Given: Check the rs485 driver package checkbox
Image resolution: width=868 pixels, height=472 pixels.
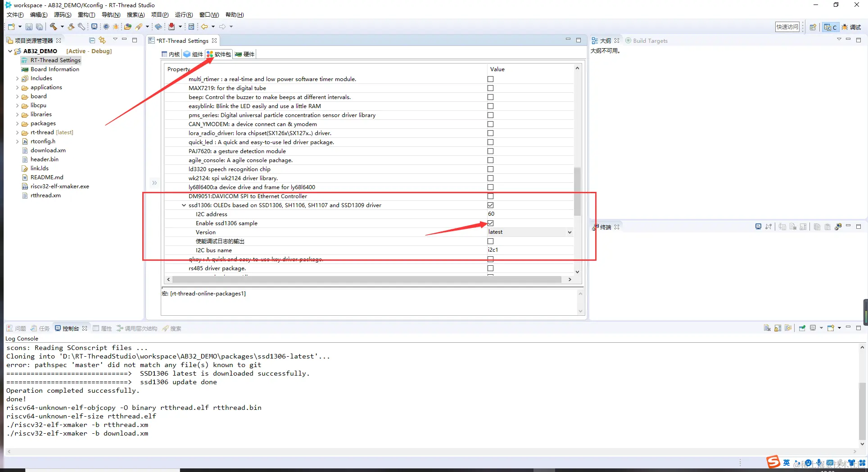Looking at the screenshot, I should pos(490,268).
